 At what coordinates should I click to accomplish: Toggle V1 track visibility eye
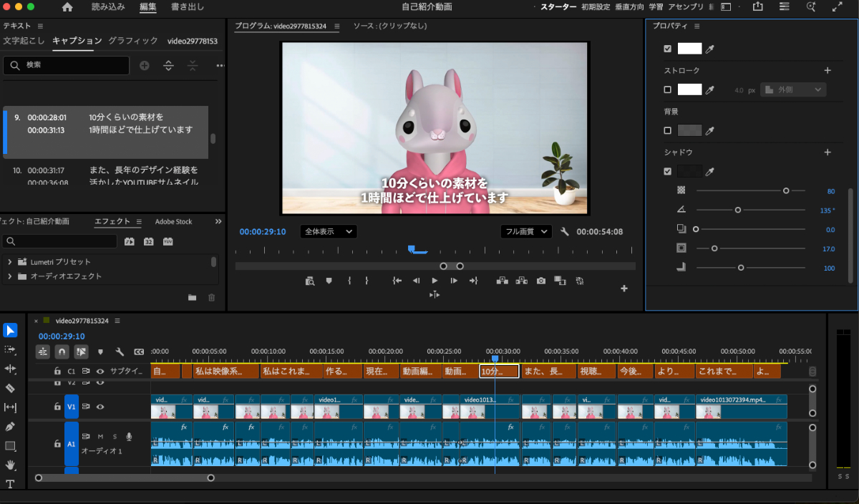[x=100, y=407]
